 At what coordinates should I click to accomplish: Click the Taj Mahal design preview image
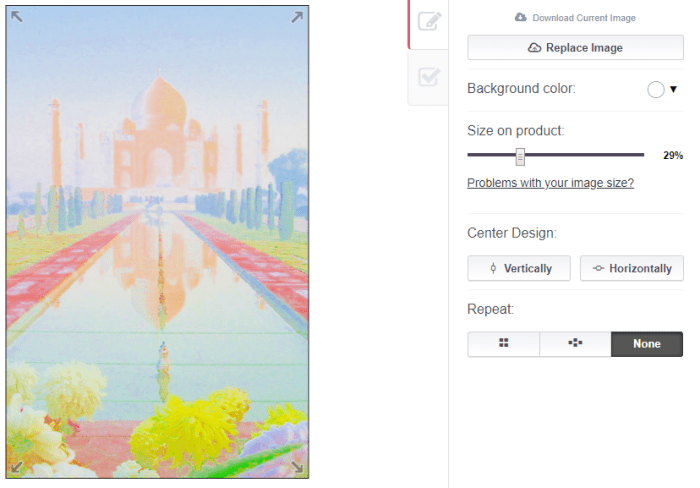[x=158, y=242]
